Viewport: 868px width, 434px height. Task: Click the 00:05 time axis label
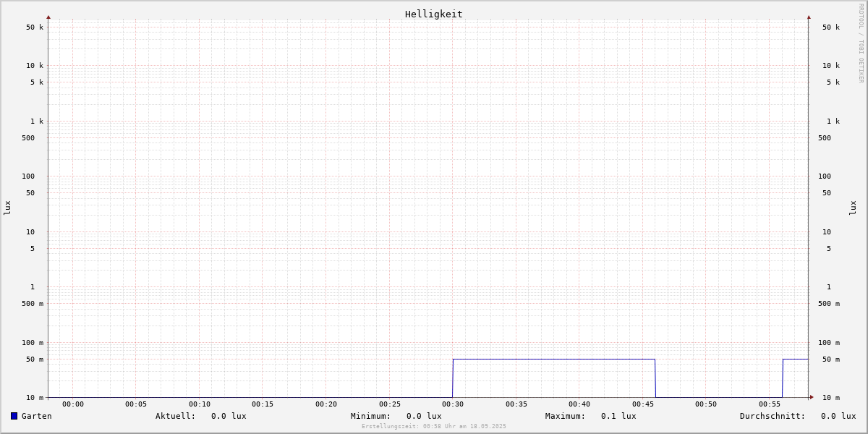coord(136,404)
